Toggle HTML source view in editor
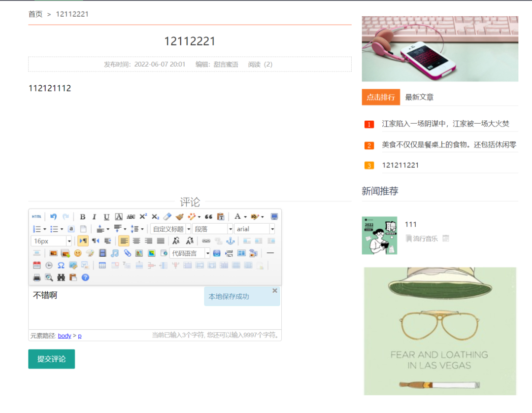This screenshot has height=413, width=532. (x=36, y=217)
